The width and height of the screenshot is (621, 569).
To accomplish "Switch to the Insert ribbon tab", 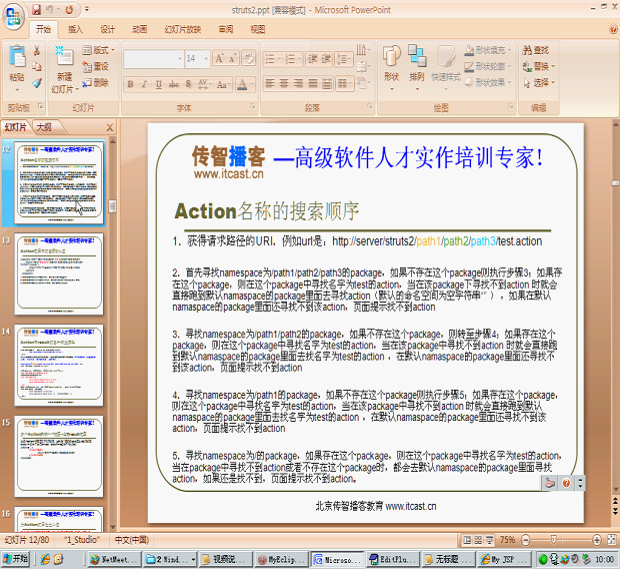I will tap(76, 30).
